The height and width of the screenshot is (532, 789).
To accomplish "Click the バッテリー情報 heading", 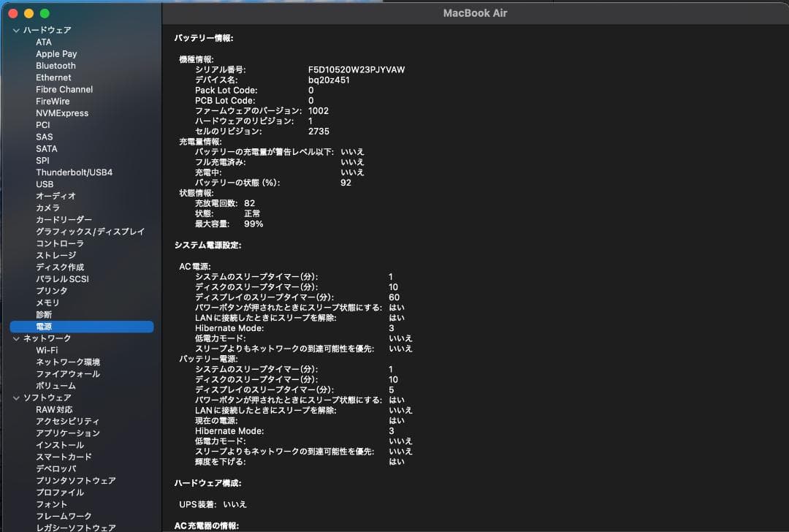I will tap(204, 38).
